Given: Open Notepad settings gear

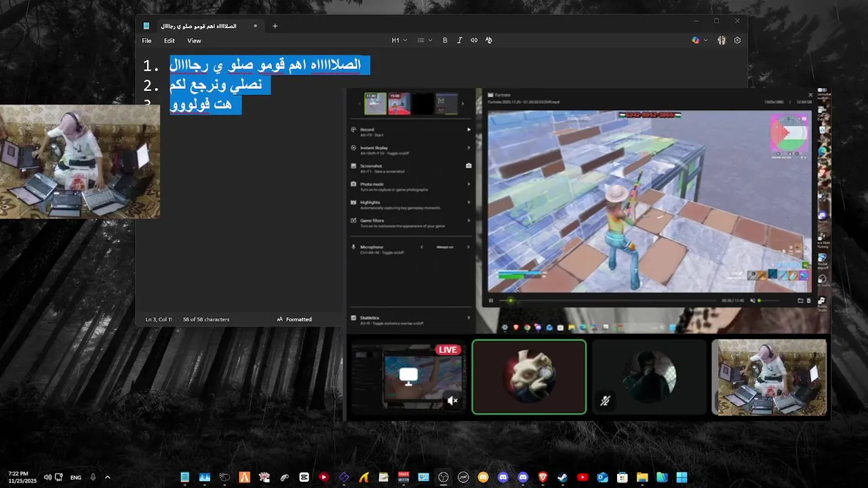Looking at the screenshot, I should click(x=737, y=41).
